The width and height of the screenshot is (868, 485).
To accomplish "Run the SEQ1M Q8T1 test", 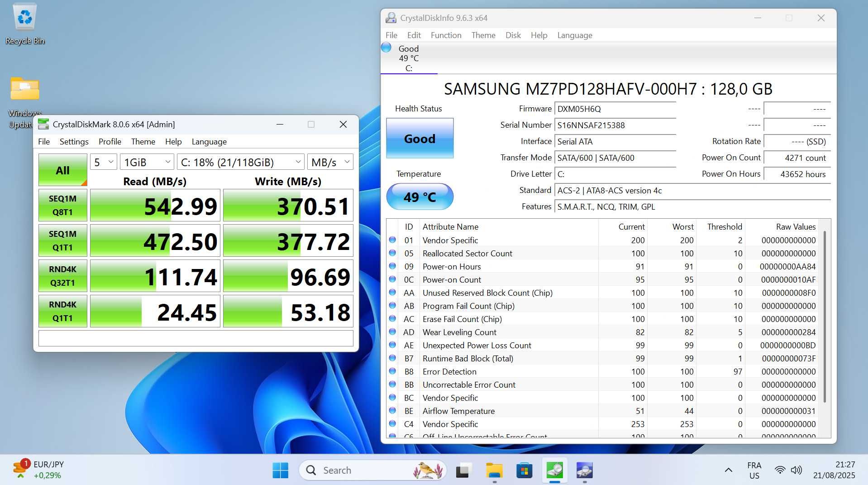I will pos(62,205).
